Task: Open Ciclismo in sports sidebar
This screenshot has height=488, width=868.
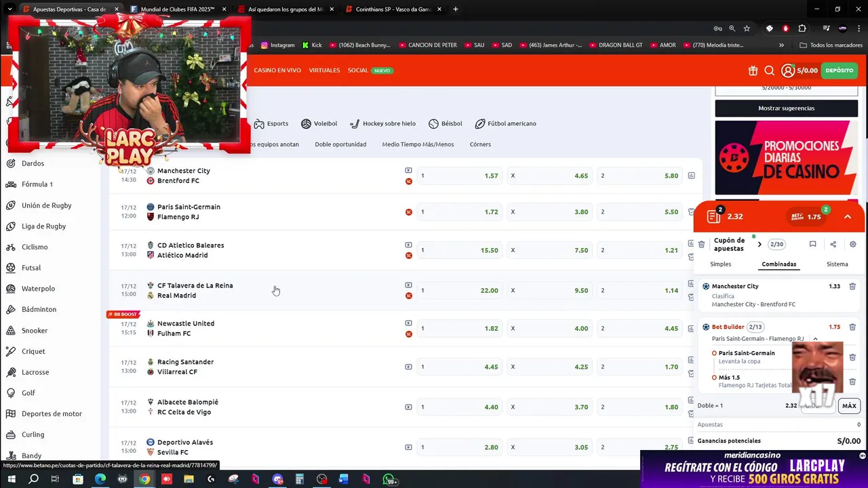Action: (35, 247)
